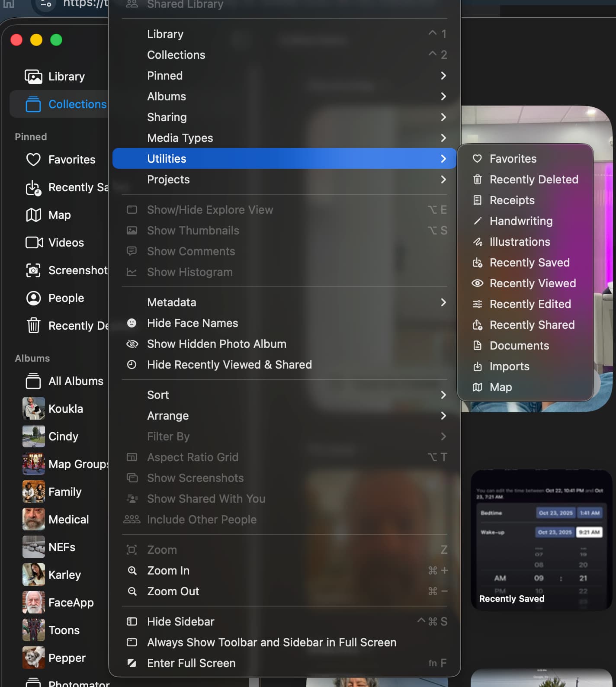The height and width of the screenshot is (687, 616).
Task: Open the Recently Saved collection thumbnail
Action: pyautogui.click(x=541, y=540)
